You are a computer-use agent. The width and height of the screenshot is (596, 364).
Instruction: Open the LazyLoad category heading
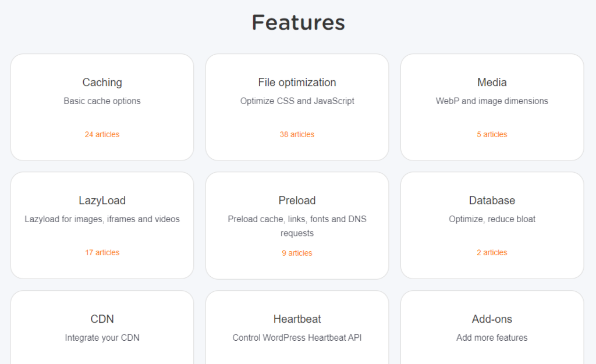click(102, 201)
